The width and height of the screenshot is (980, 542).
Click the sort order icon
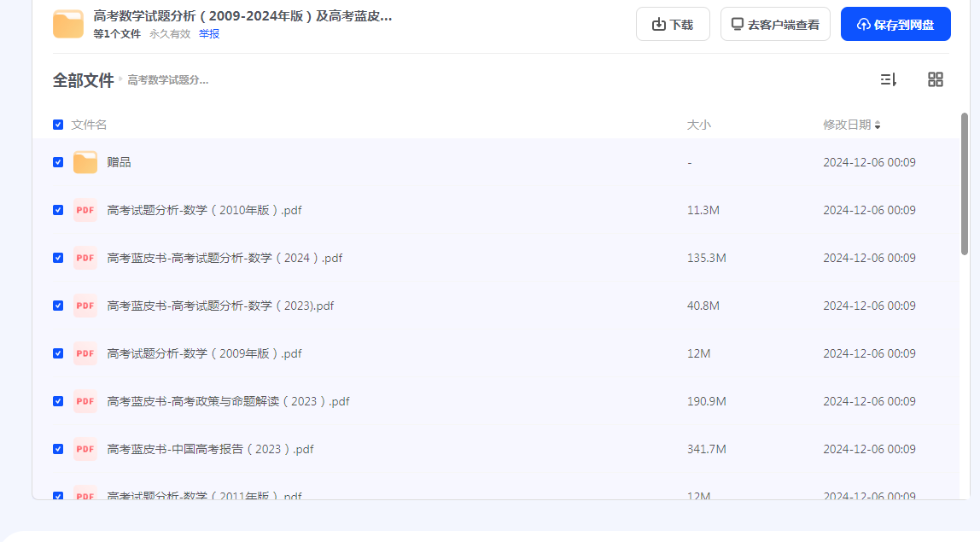point(888,79)
